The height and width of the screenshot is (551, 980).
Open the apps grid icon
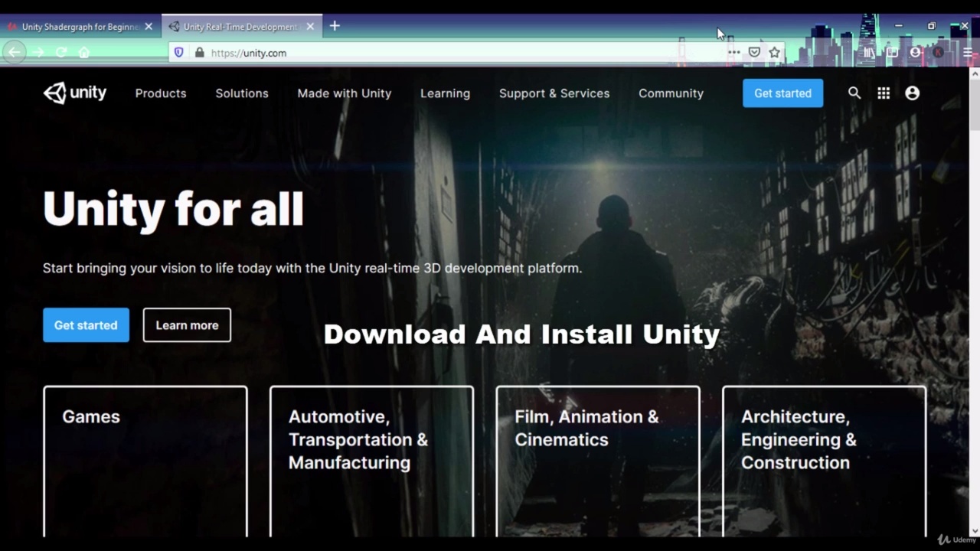pos(884,93)
